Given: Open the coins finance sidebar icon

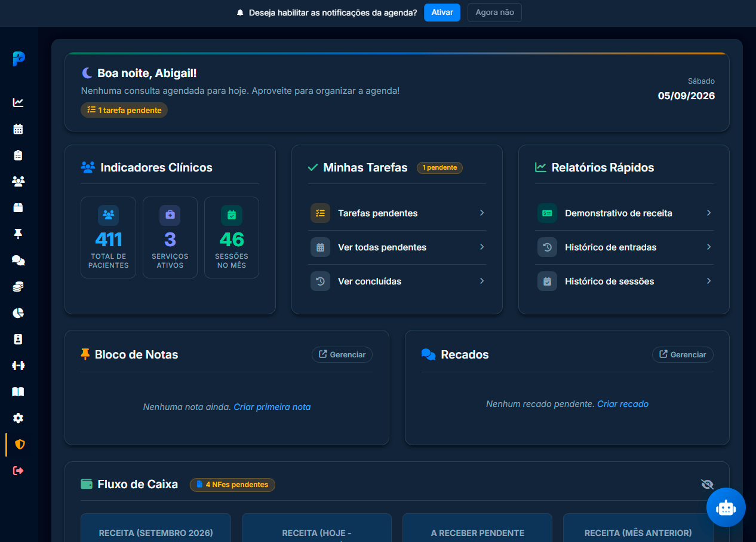Looking at the screenshot, I should pyautogui.click(x=19, y=286).
